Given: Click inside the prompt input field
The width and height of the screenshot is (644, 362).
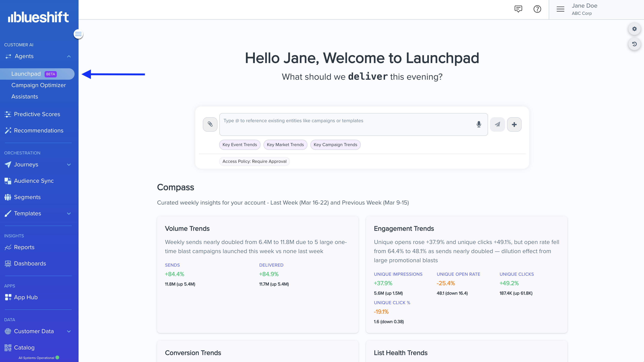Looking at the screenshot, I should pyautogui.click(x=338, y=124).
